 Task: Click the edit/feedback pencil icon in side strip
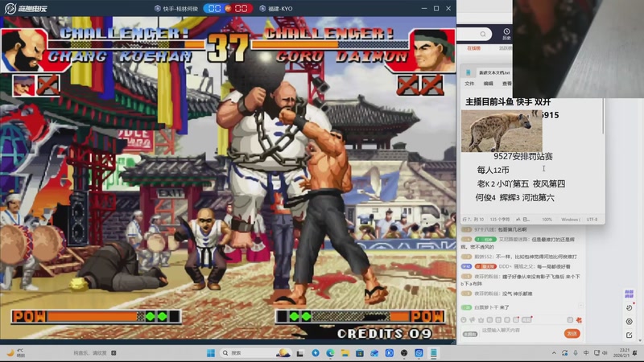click(630, 335)
